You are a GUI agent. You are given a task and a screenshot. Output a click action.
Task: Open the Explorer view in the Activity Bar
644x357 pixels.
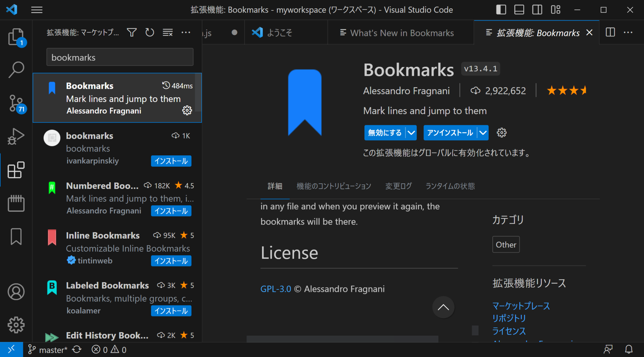16,37
